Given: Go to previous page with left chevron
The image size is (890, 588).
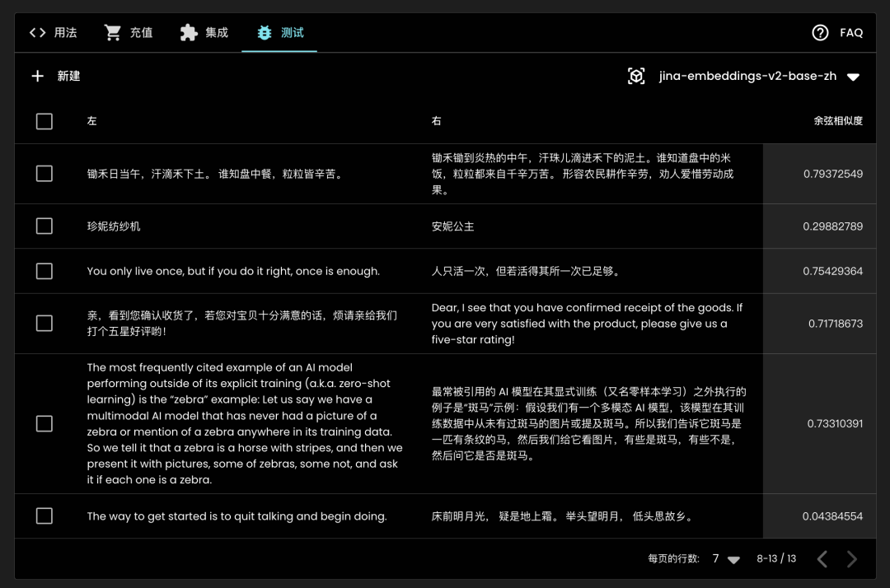Looking at the screenshot, I should [822, 558].
